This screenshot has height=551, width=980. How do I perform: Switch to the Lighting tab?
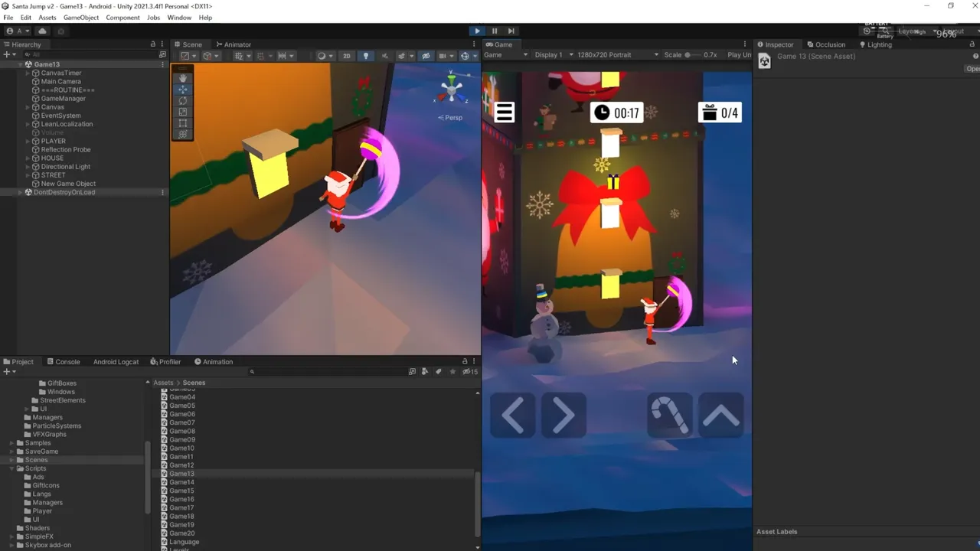[876, 44]
